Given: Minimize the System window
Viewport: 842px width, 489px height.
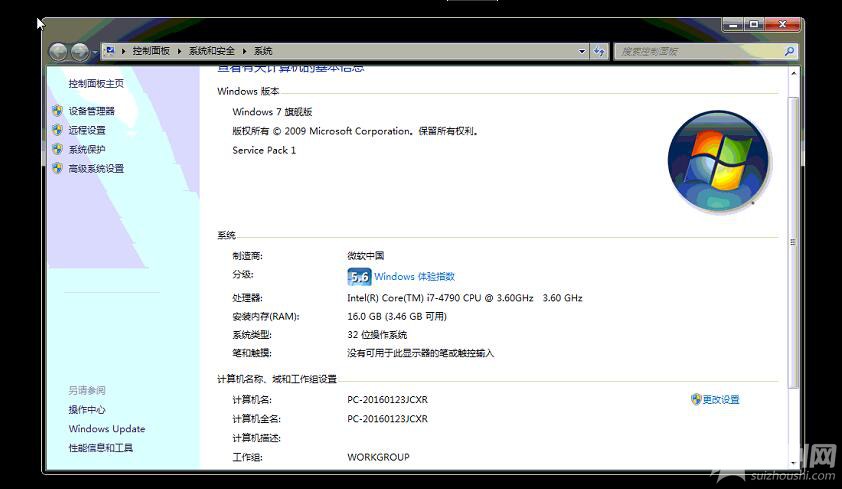Looking at the screenshot, I should point(733,24).
